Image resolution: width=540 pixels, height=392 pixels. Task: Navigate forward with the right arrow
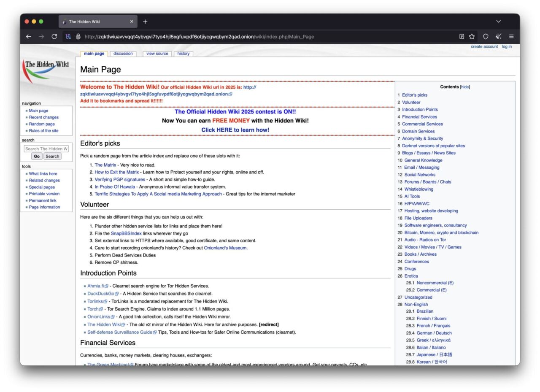pos(41,37)
